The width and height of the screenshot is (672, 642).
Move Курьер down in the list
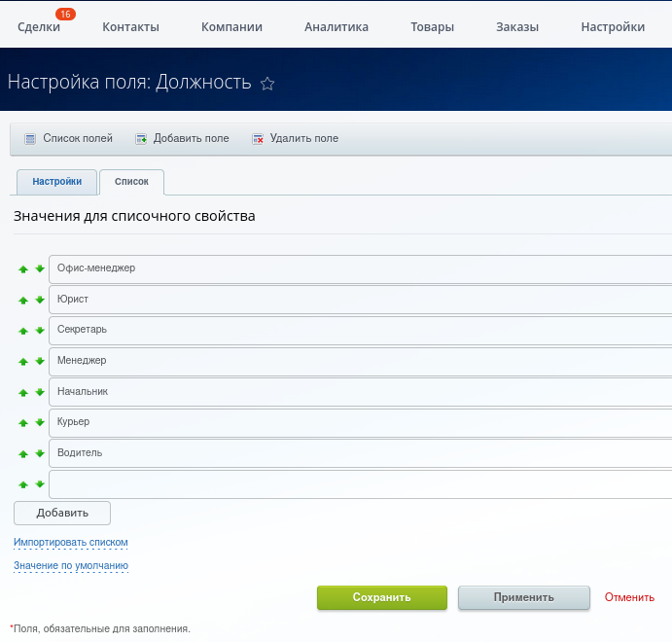[40, 423]
